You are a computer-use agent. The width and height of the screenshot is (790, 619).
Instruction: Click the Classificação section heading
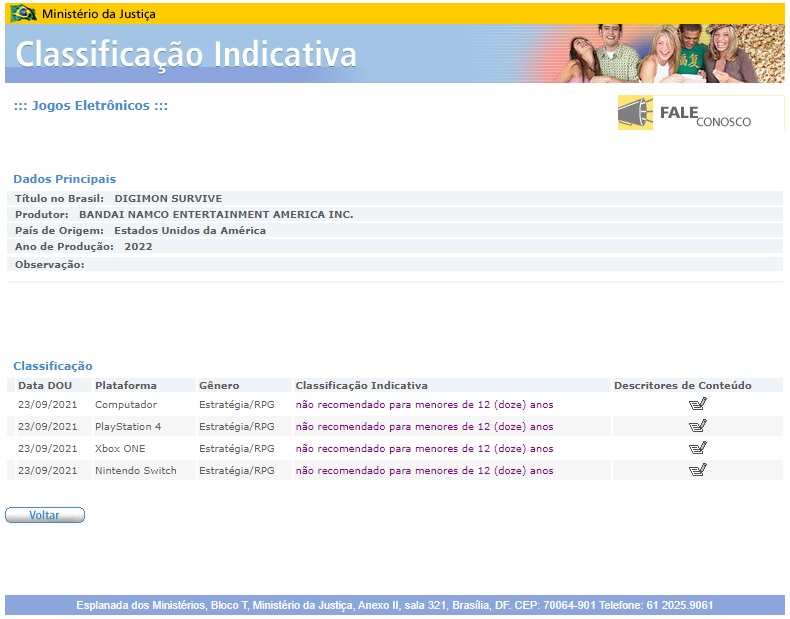tap(53, 366)
